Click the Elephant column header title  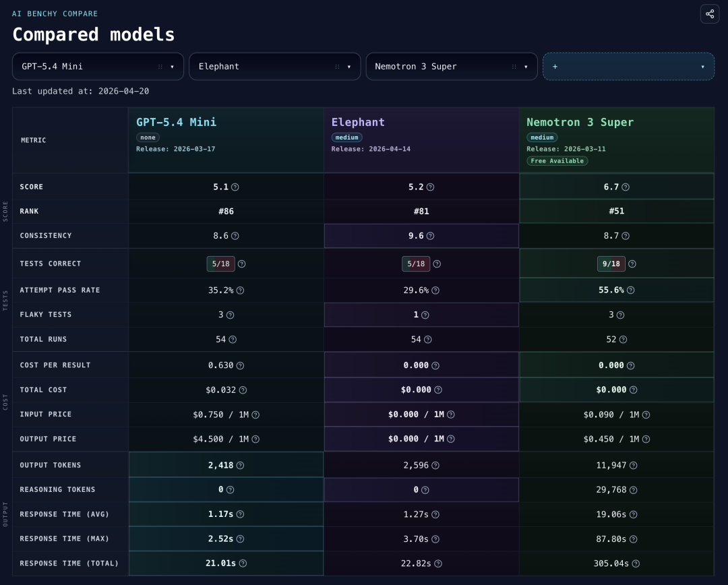coord(358,122)
